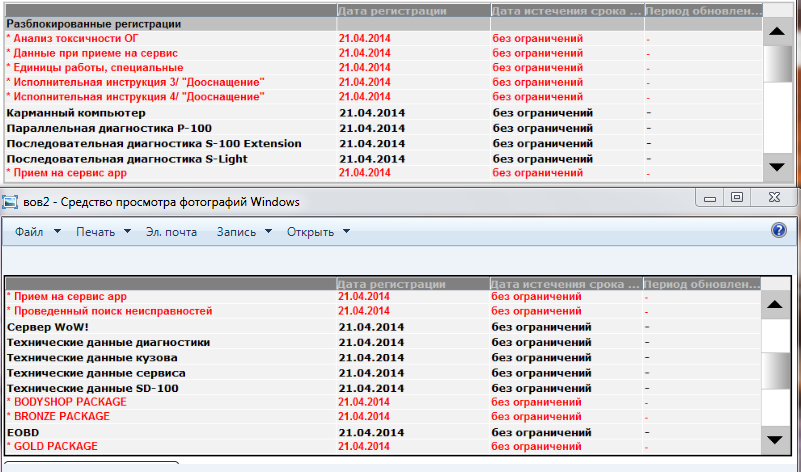Maximize the photo viewer window
This screenshot has width=801, height=472.
pyautogui.click(x=737, y=197)
